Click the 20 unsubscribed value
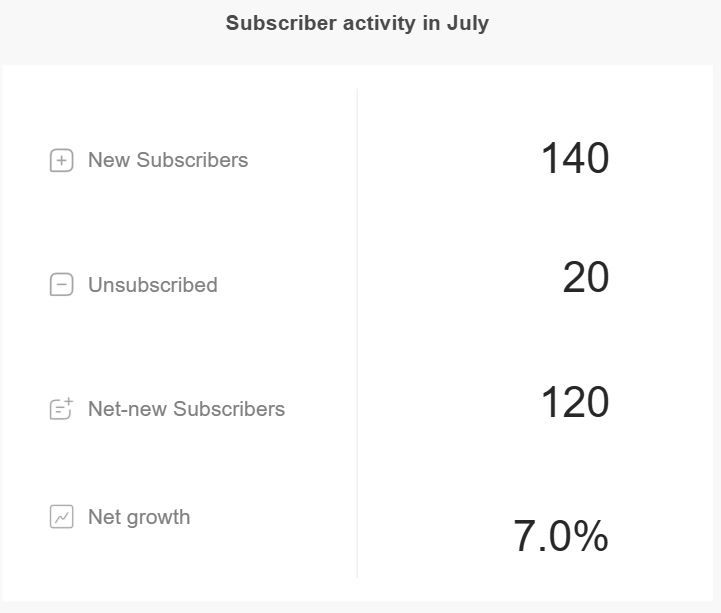The width and height of the screenshot is (721, 613). coord(586,277)
